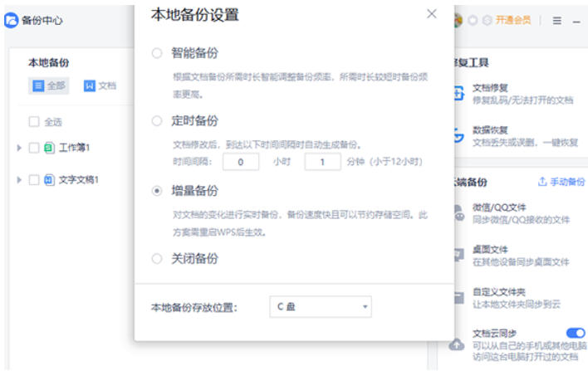The image size is (588, 371).
Task: Click the user avatar icon
Action: pos(458,20)
